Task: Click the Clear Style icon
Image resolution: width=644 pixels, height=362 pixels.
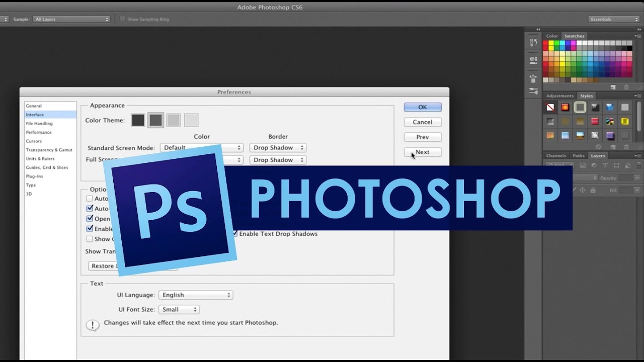Action: pos(598,147)
